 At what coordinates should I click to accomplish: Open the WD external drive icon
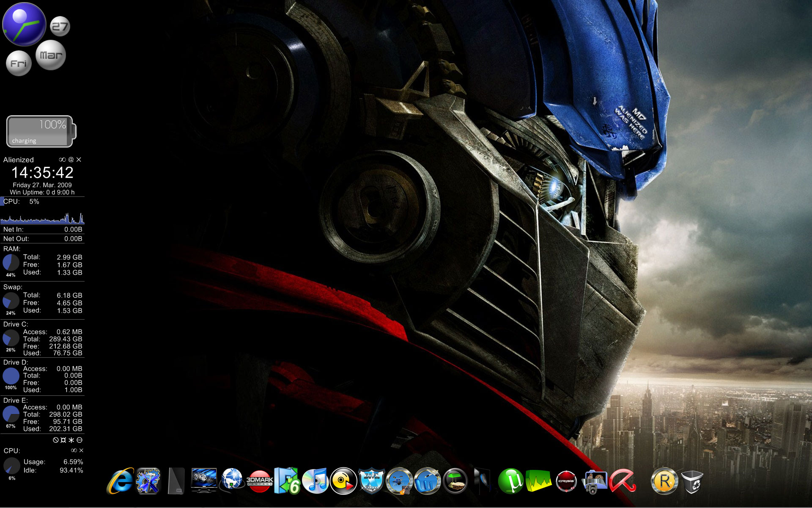(176, 481)
